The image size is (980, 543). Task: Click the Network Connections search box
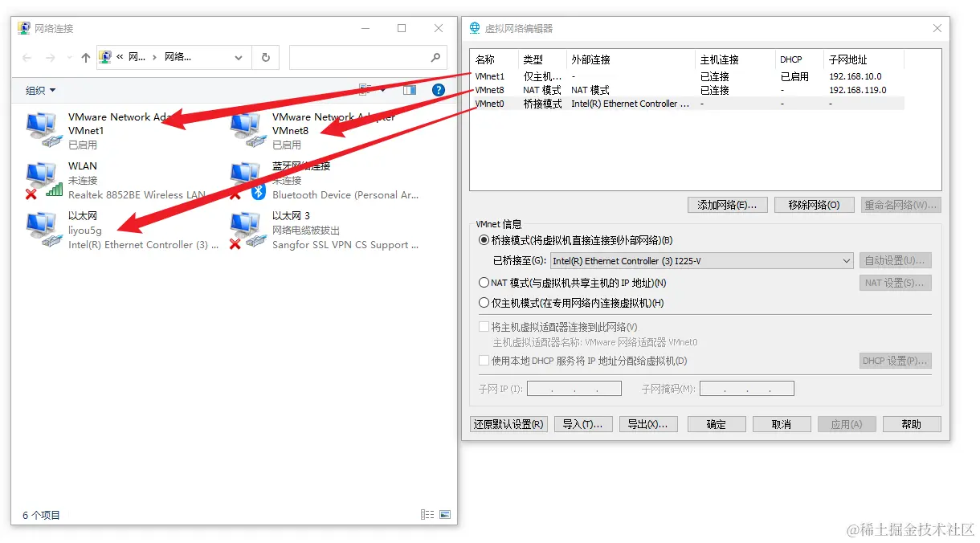(368, 57)
